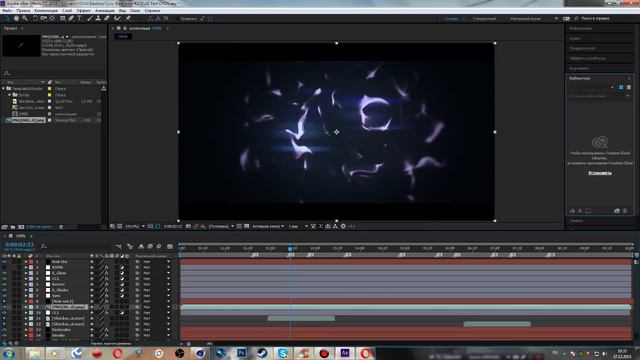Toggle adjustment layer switch for layer 3

click(122, 273)
